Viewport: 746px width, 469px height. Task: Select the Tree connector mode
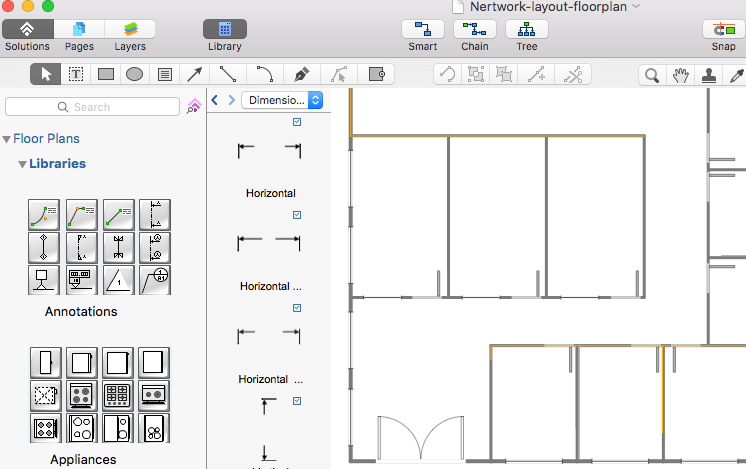pyautogui.click(x=527, y=29)
